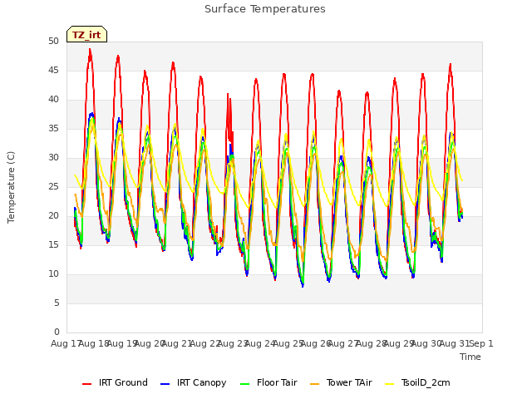532x399 pixels.
Task: Click the yellow TsoilD_2cm legend swatch
Action: coord(390,384)
